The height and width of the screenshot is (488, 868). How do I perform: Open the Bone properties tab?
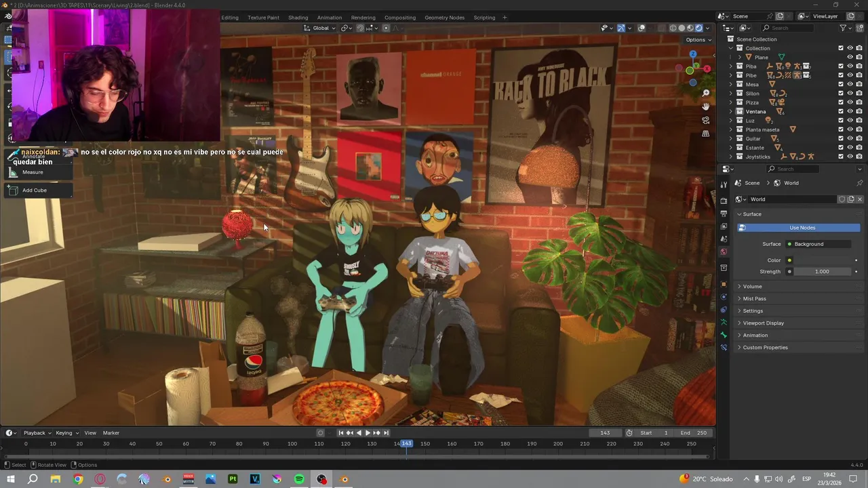(x=724, y=335)
